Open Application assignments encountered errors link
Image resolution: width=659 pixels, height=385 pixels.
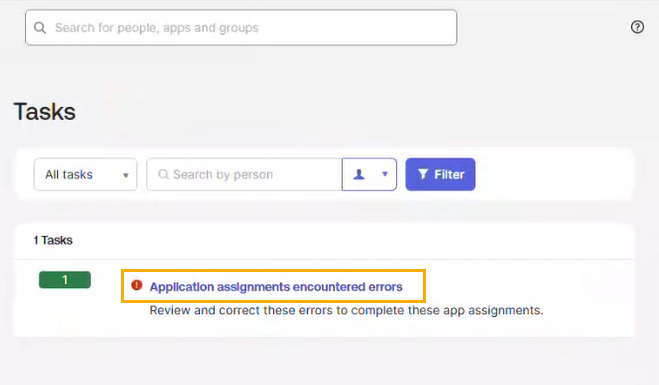click(276, 287)
